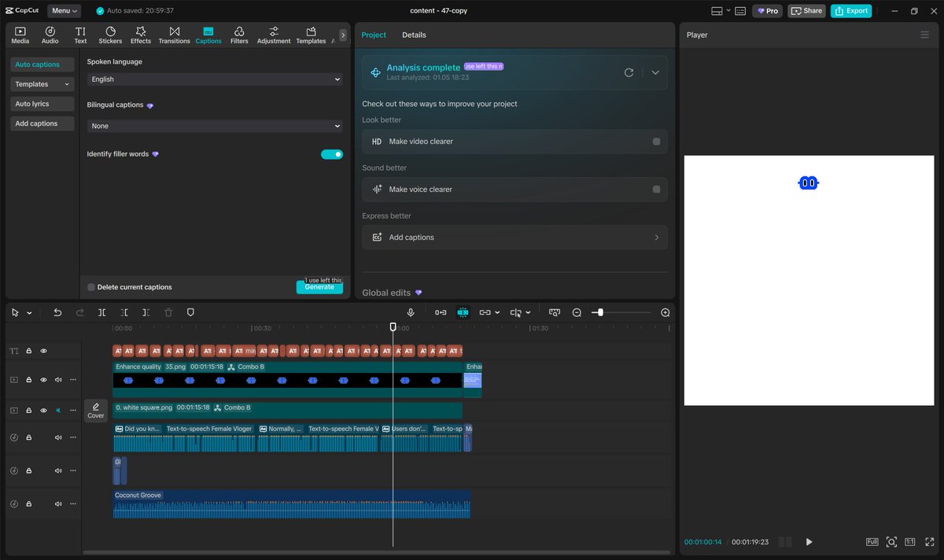The image size is (944, 560).
Task: Open Add captions suggestion arrow
Action: click(657, 238)
